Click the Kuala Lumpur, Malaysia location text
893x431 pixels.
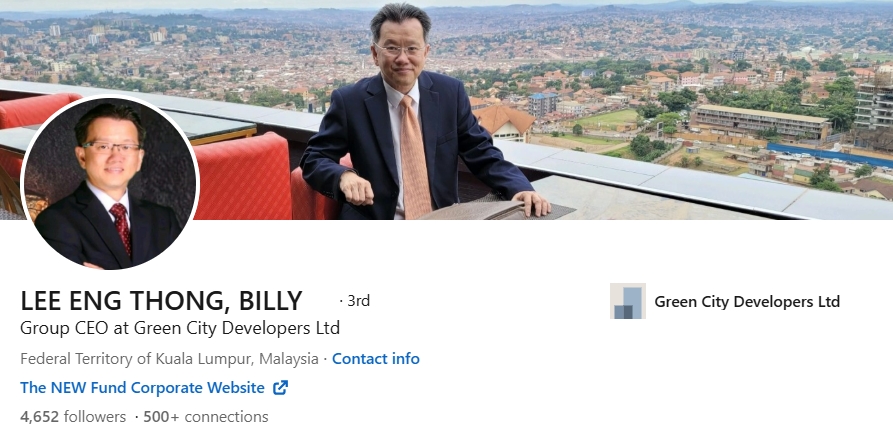point(169,359)
